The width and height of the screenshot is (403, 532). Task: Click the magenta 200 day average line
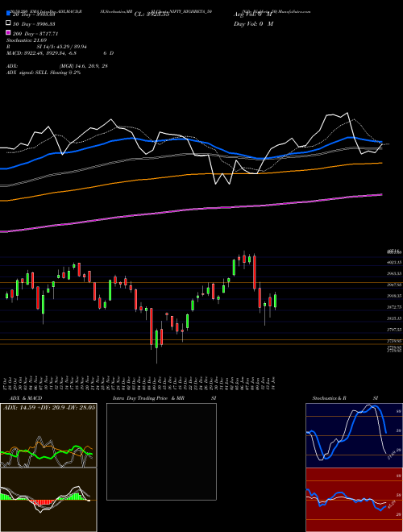[191, 210]
